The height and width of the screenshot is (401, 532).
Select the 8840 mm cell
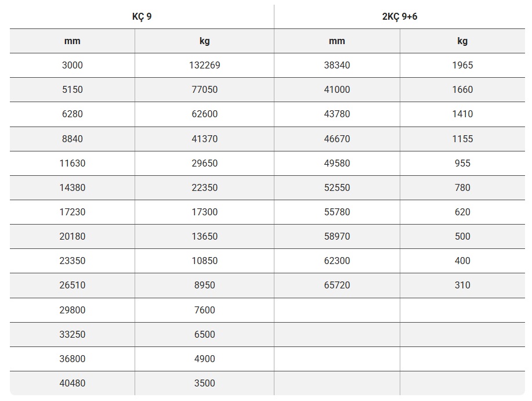click(x=73, y=139)
